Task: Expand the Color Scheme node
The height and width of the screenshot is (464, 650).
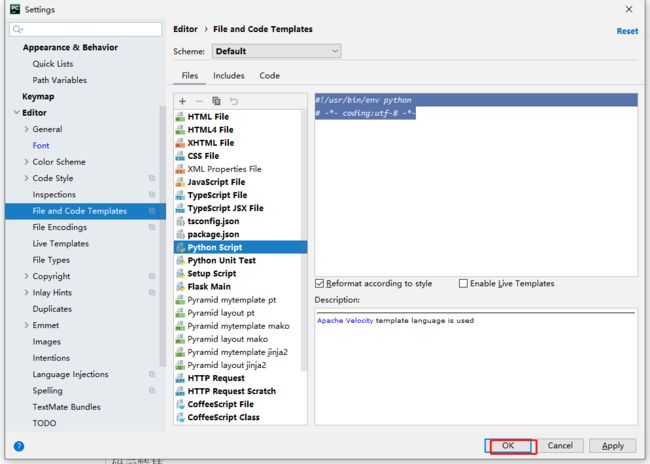Action: click(x=27, y=162)
